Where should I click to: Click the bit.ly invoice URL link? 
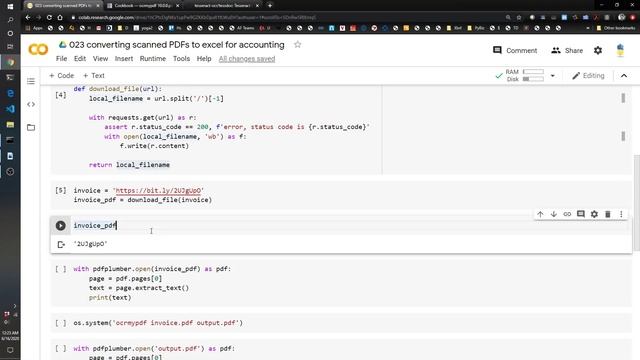point(158,191)
